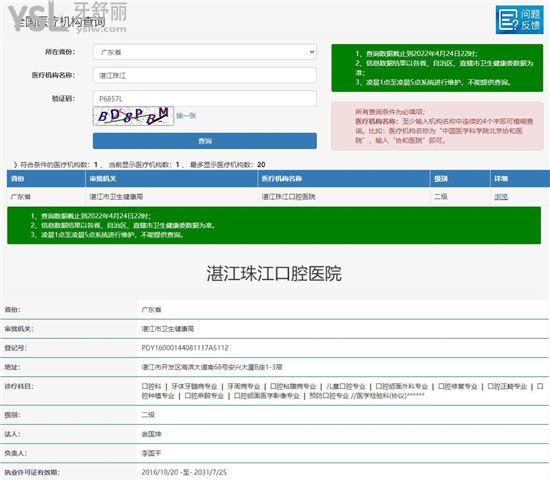Open the 所在省份 province dropdown
The image size is (550, 481).
[204, 52]
